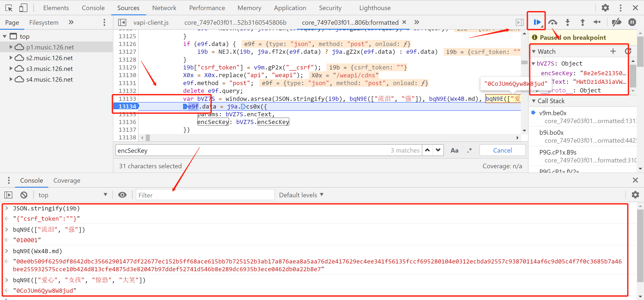This screenshot has height=300, width=644.
Task: Switch to the Network tab
Action: click(x=164, y=8)
